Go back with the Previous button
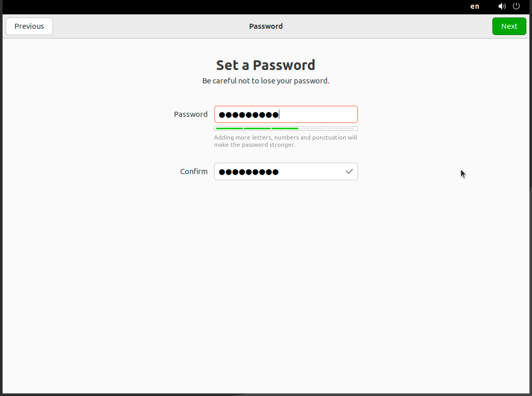Viewport: 532px width, 396px height. 29,26
